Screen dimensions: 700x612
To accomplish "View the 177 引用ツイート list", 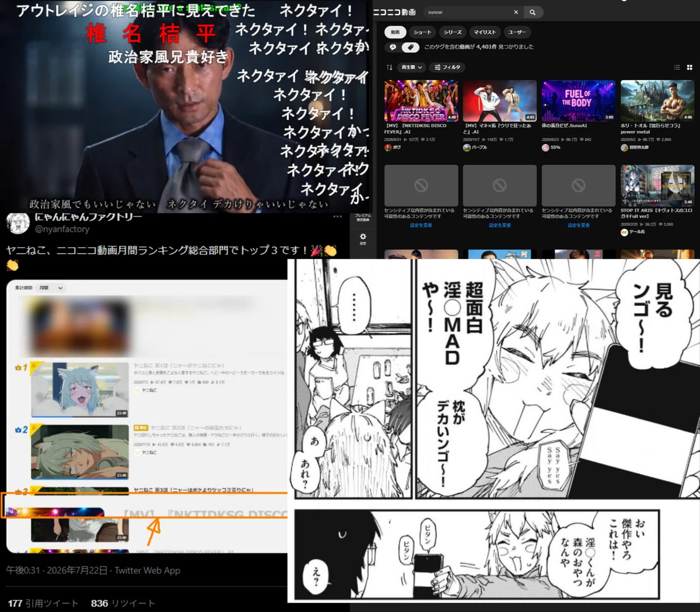I will point(43,603).
